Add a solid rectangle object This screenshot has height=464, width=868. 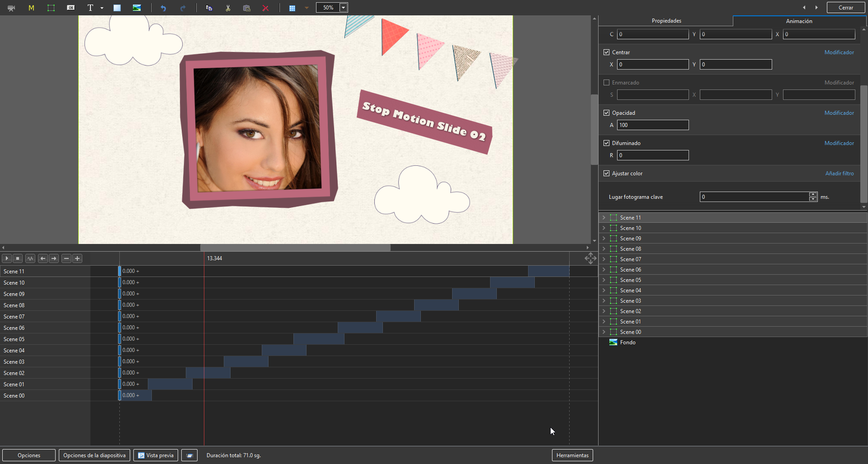pos(117,8)
